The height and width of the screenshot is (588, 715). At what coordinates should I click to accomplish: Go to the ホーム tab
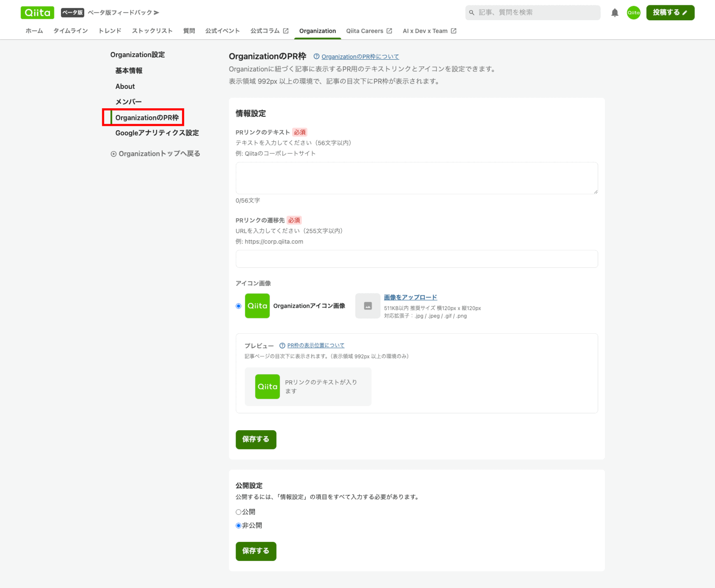pyautogui.click(x=34, y=31)
